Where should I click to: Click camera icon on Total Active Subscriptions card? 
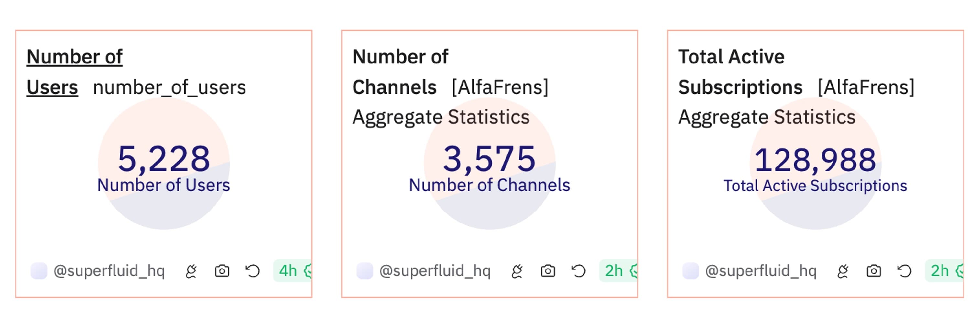pos(874,271)
